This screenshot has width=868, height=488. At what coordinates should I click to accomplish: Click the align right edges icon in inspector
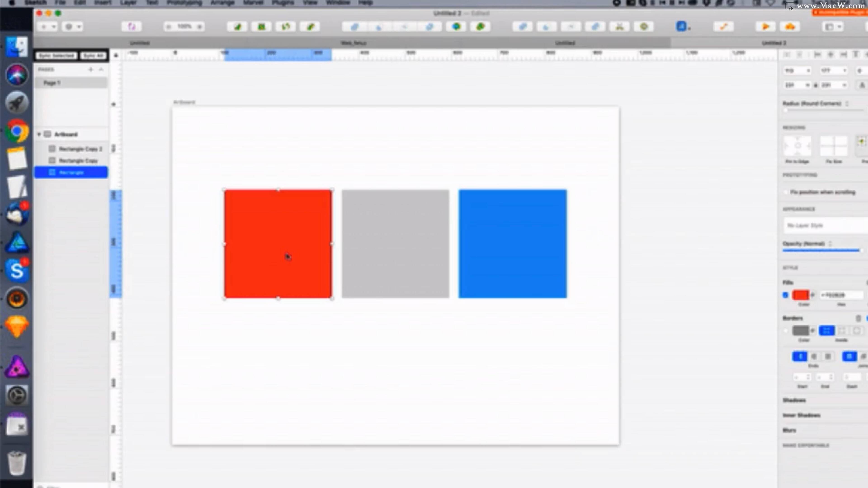[x=843, y=54]
